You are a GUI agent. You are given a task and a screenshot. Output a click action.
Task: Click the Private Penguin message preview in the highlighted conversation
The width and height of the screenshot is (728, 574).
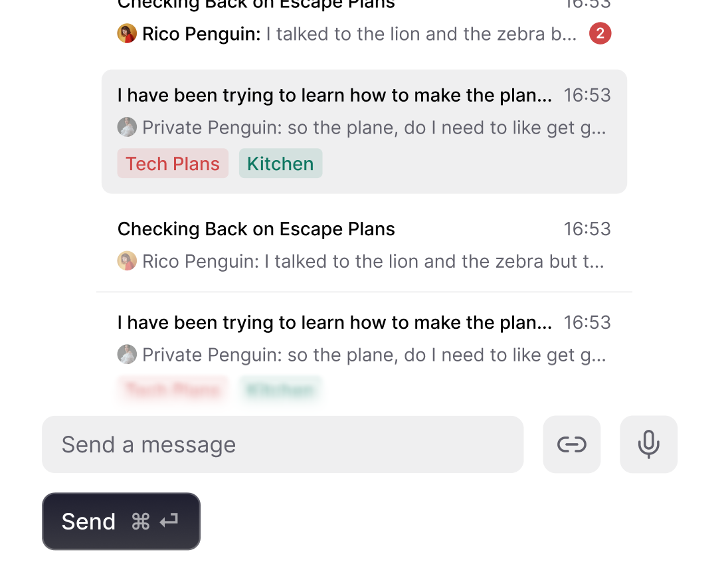[374, 128]
